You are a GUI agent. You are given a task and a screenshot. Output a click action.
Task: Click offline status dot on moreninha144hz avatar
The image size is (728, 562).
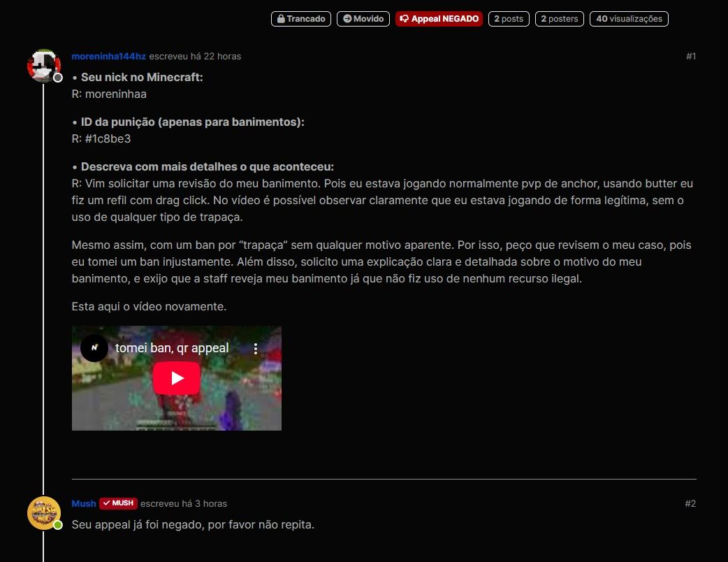tap(57, 78)
